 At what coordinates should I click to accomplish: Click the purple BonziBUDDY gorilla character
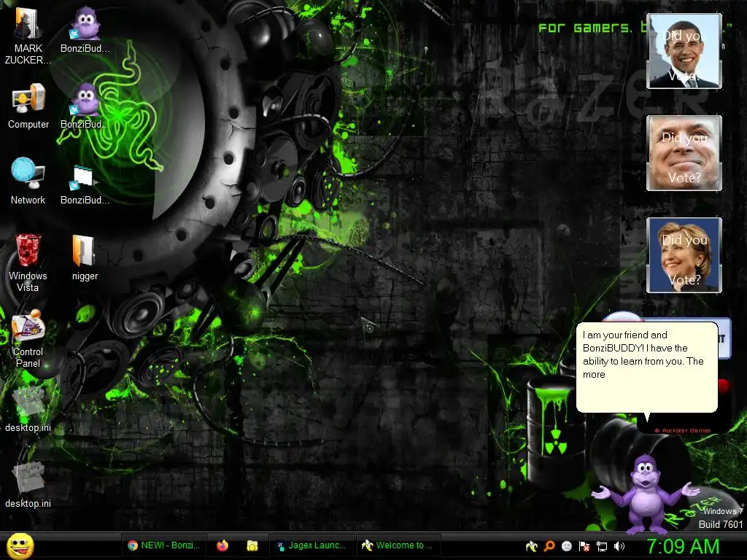pyautogui.click(x=645, y=494)
